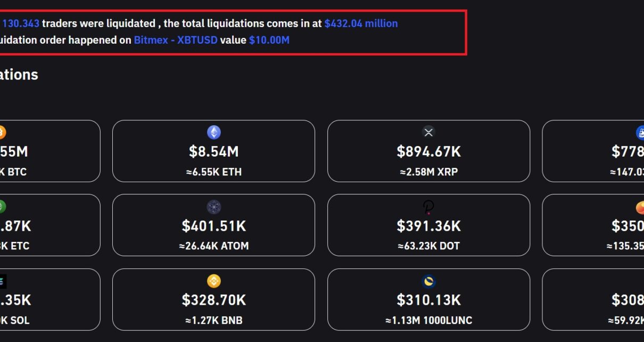The height and width of the screenshot is (342, 644).
Task: Click the Ethereum coin icon
Action: click(x=213, y=132)
